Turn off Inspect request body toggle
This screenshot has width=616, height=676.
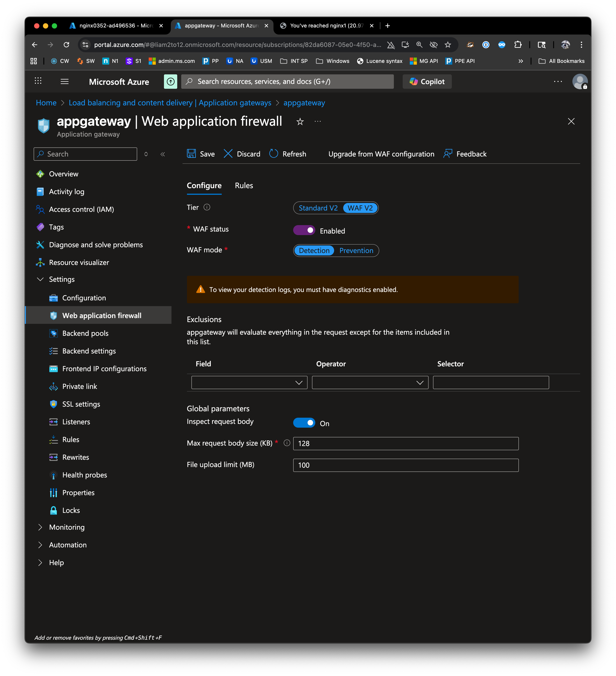[304, 423]
